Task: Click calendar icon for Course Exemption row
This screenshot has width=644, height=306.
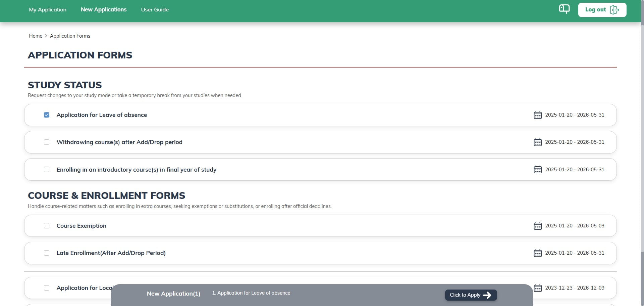Action: (538, 226)
